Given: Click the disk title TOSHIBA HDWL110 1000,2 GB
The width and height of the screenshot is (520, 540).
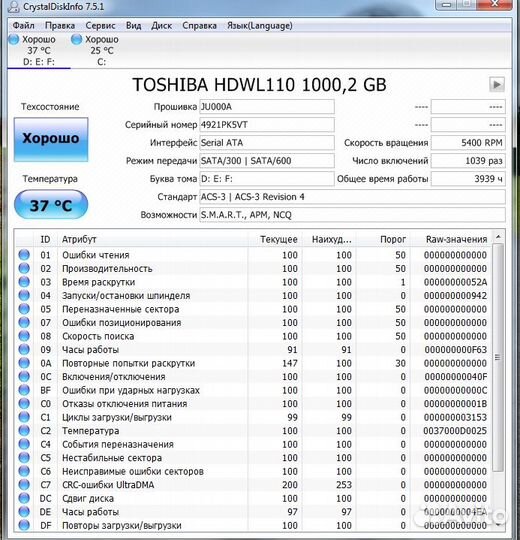Looking at the screenshot, I should click(x=259, y=85).
